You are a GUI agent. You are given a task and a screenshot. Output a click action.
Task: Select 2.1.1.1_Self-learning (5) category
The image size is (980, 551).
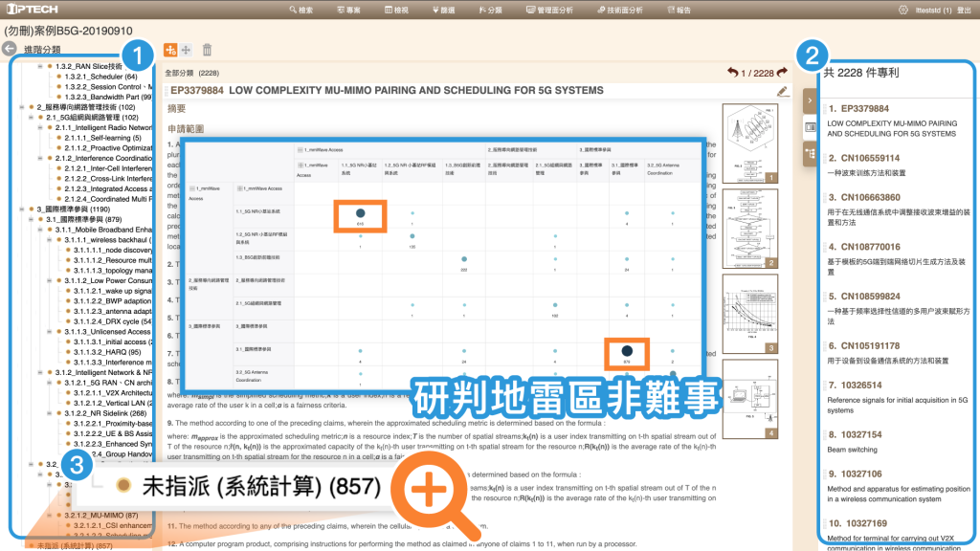pos(102,138)
